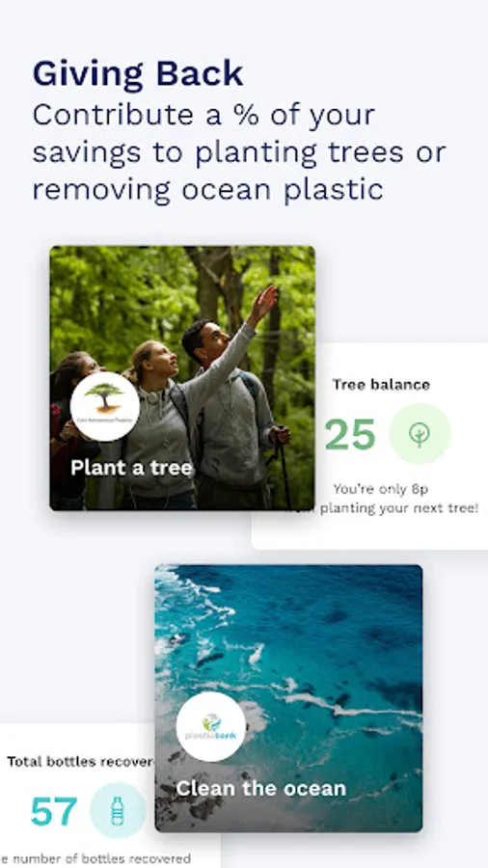Click the 'removing ocean plastic' description line
This screenshot has height=868, width=488.
pos(207,189)
